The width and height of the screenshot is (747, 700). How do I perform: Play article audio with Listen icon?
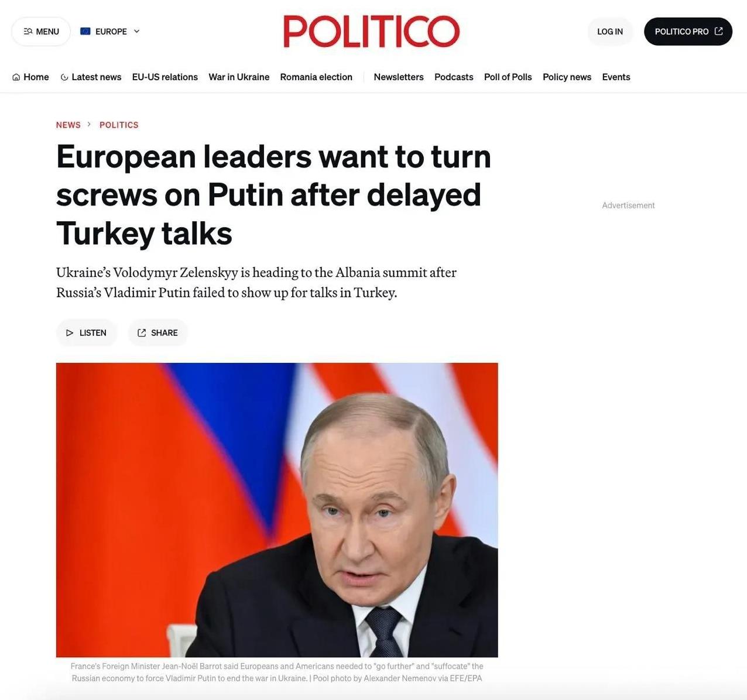click(70, 332)
